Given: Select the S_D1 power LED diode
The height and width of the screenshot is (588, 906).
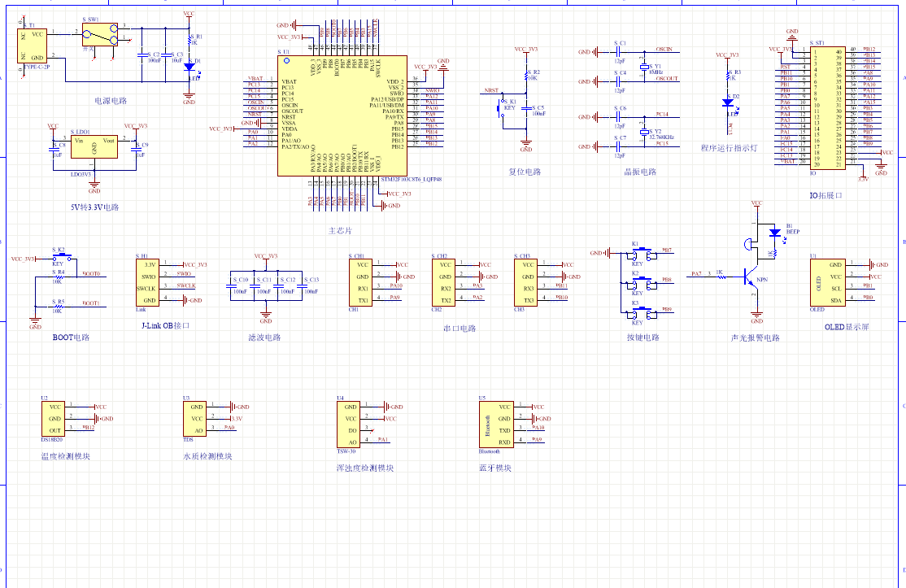Looking at the screenshot, I should point(189,68).
